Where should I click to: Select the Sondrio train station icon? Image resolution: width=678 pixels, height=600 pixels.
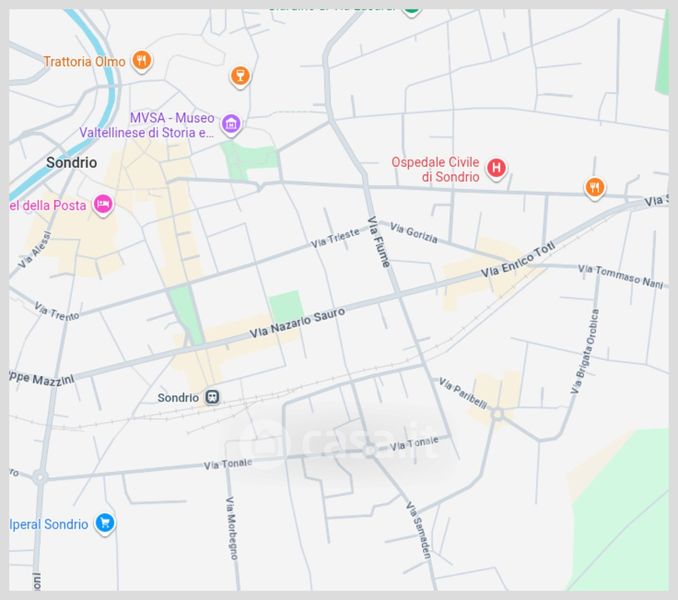click(x=212, y=397)
